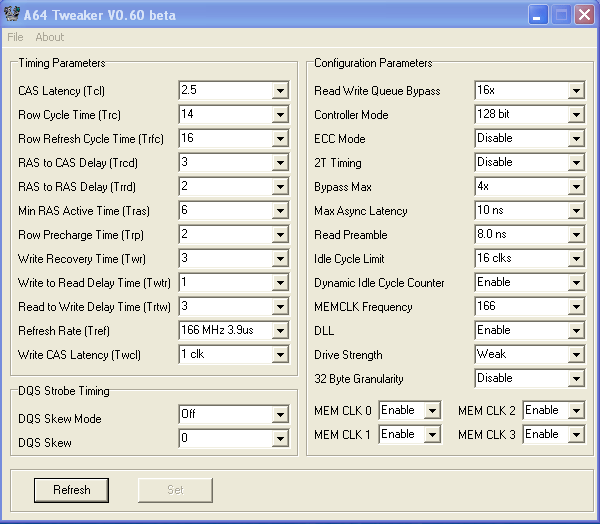Open the Drive Strength dropdown

pyautogui.click(x=575, y=355)
